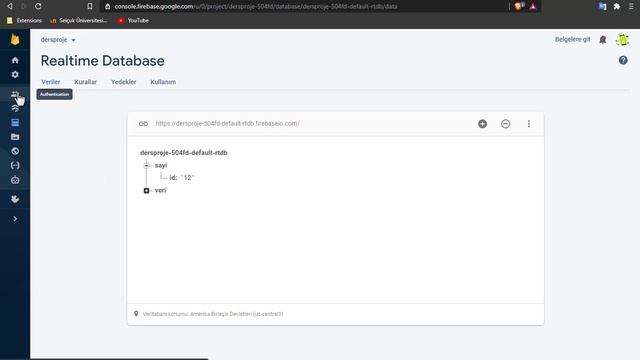Edit the id value "12"
Screen dimensions: 640x360
(x=187, y=178)
